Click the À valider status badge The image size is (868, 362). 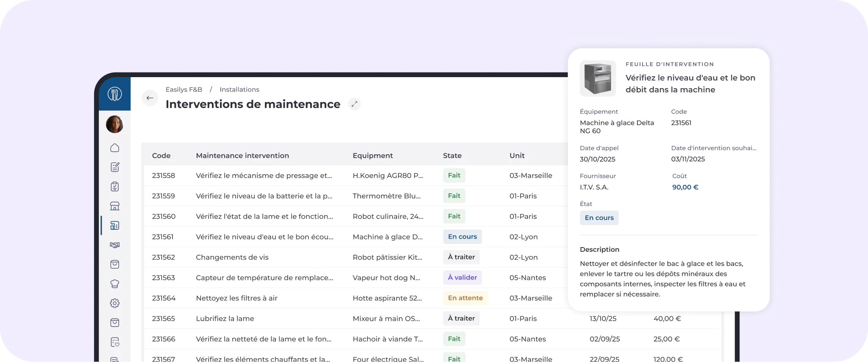point(462,278)
